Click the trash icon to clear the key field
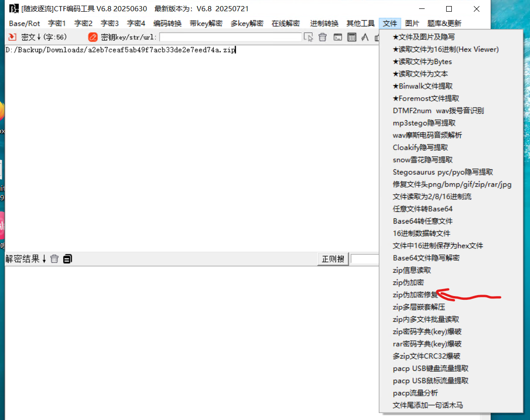Image resolution: width=530 pixels, height=420 pixels. [323, 37]
